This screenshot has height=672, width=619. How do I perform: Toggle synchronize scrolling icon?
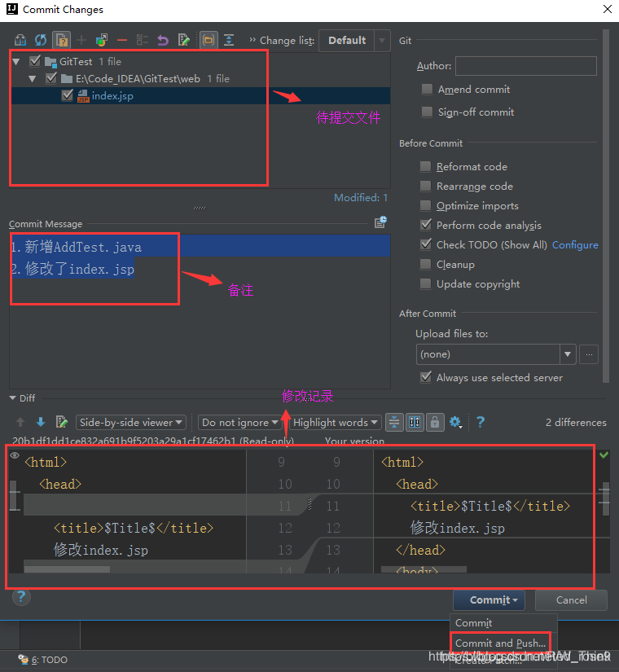415,422
